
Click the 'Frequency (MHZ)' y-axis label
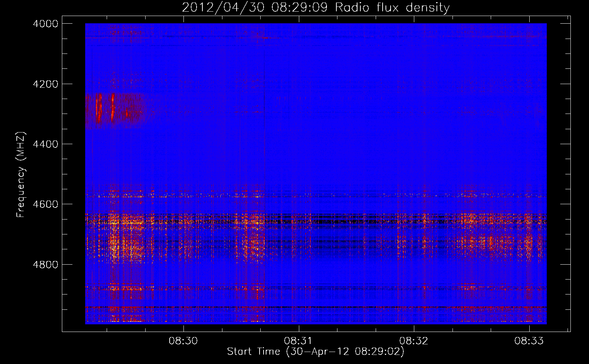(21, 175)
